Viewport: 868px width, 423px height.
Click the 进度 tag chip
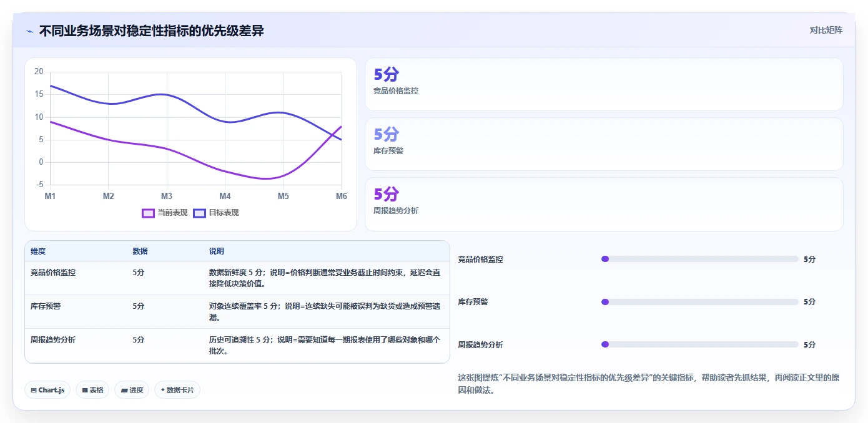(x=132, y=390)
